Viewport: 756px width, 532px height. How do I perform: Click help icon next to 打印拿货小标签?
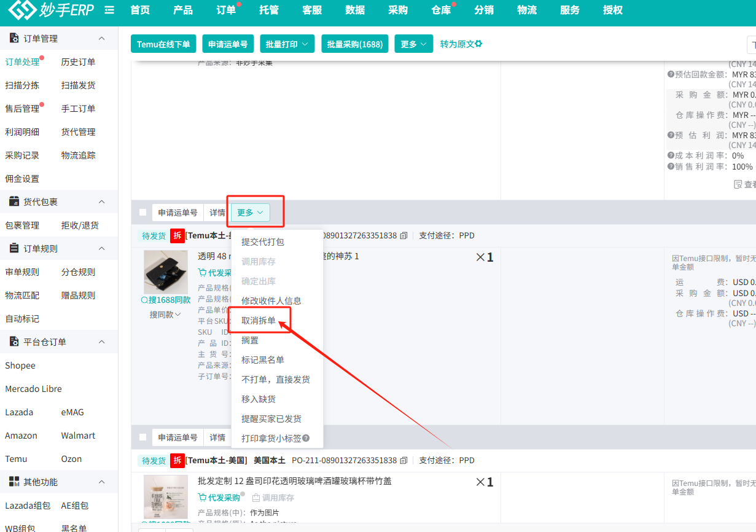306,439
